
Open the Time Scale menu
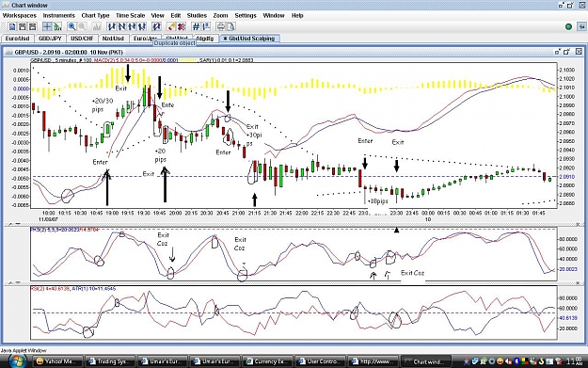click(x=130, y=15)
